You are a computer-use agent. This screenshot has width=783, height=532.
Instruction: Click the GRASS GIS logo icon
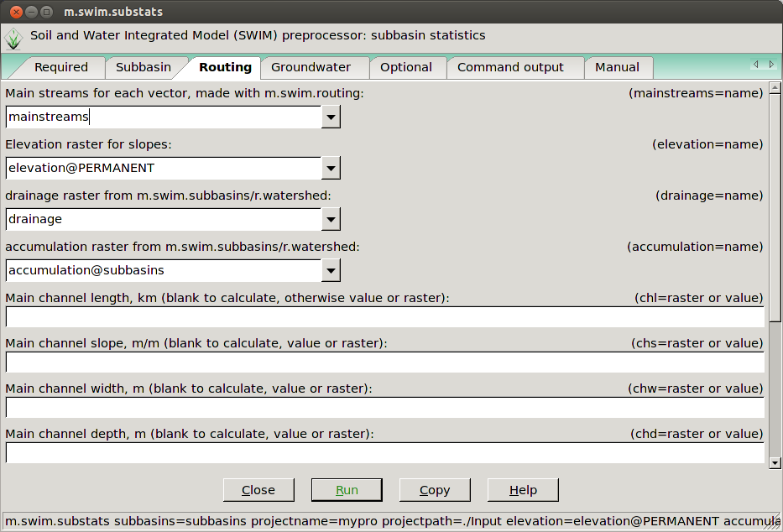tap(13, 38)
